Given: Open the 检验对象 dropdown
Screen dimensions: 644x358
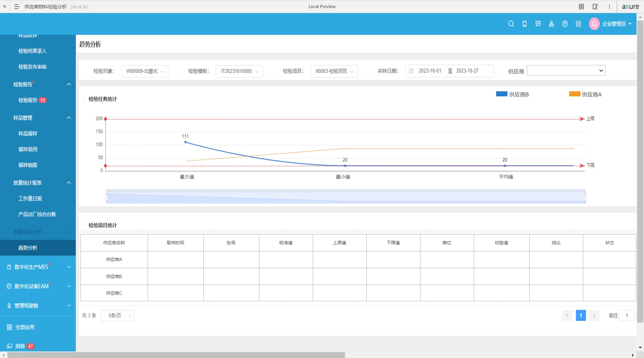Looking at the screenshot, I should [x=145, y=71].
